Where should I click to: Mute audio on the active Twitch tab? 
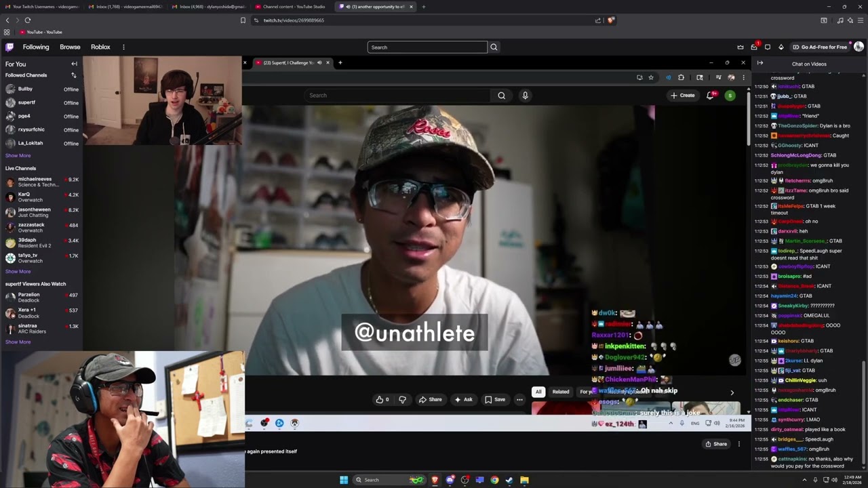(x=348, y=7)
